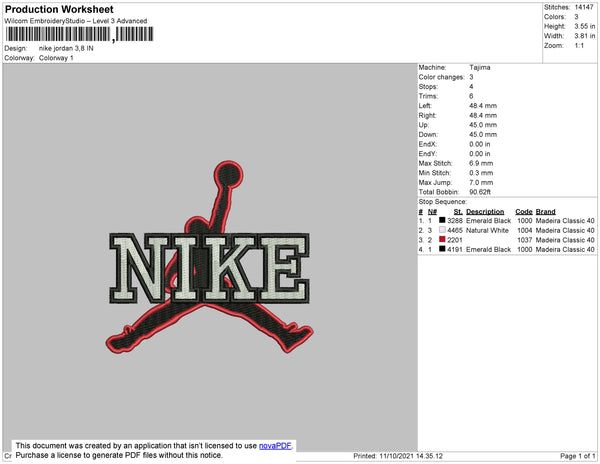Click stitch count 2201 in stop 3
The image size is (600, 464).
click(x=455, y=240)
